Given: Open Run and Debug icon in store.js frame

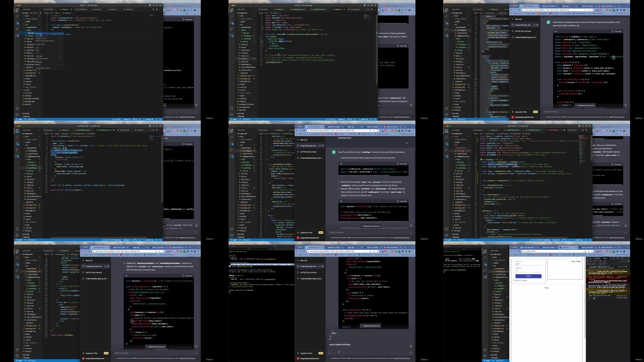Looking at the screenshot, I should 17,29.
